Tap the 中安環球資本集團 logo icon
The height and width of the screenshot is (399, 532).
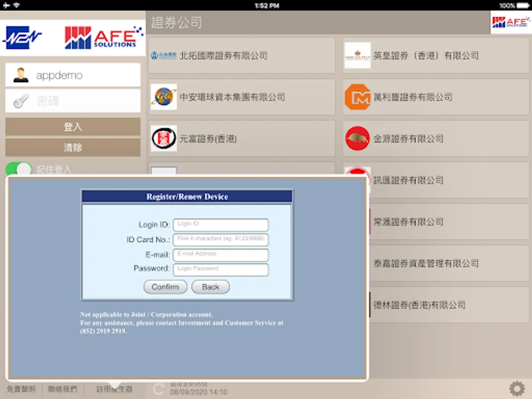click(x=164, y=97)
